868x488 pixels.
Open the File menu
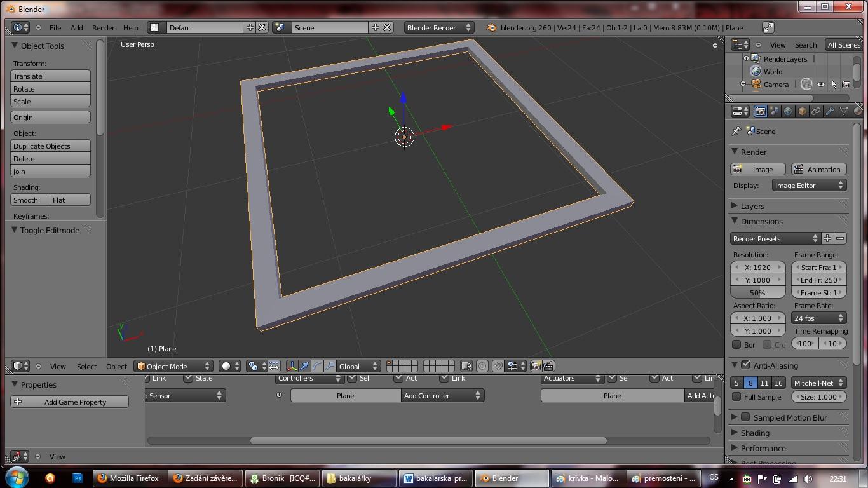click(x=55, y=27)
